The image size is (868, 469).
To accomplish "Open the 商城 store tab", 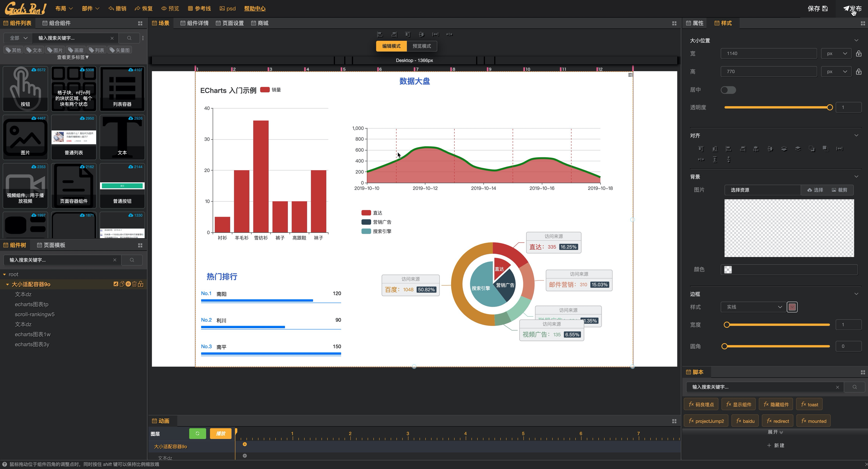I will coord(260,23).
